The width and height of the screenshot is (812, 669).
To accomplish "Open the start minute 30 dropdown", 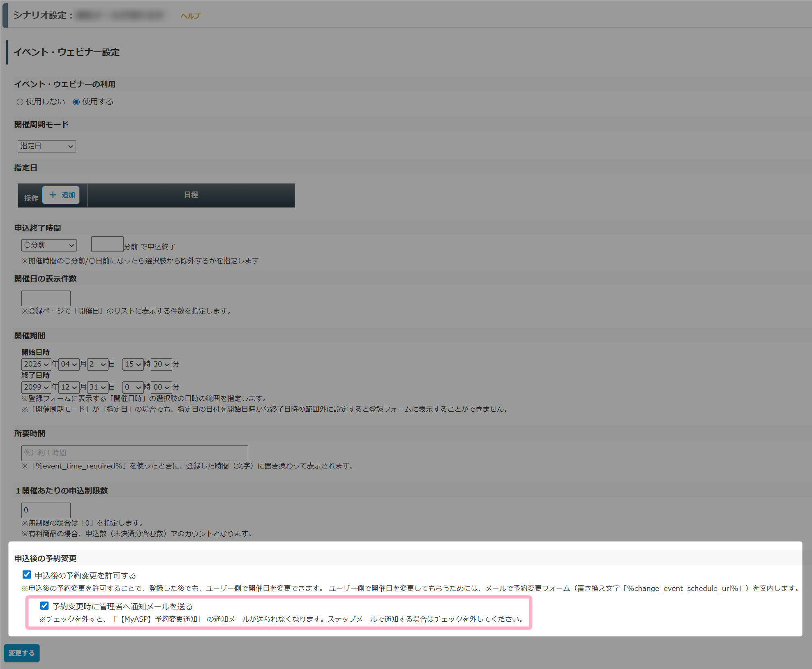I will point(161,364).
